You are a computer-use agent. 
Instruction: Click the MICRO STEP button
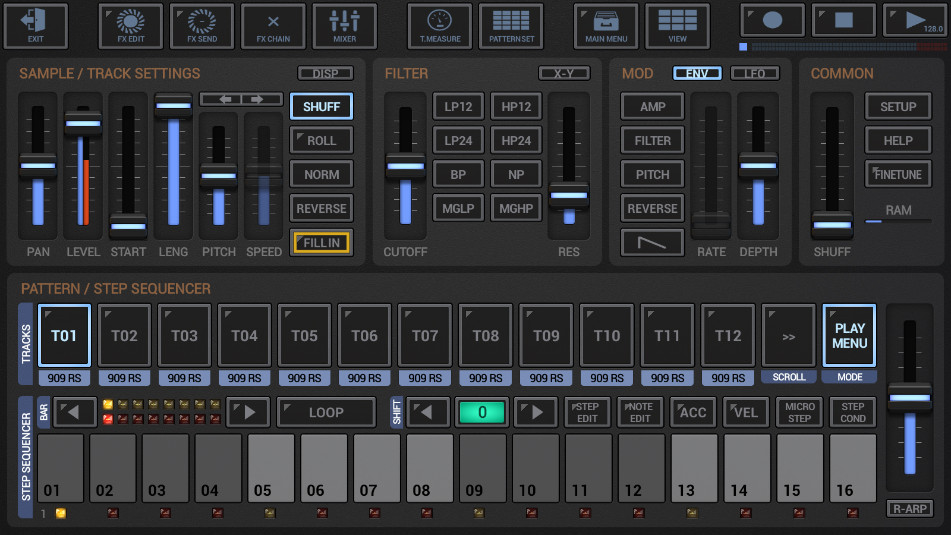pyautogui.click(x=799, y=412)
